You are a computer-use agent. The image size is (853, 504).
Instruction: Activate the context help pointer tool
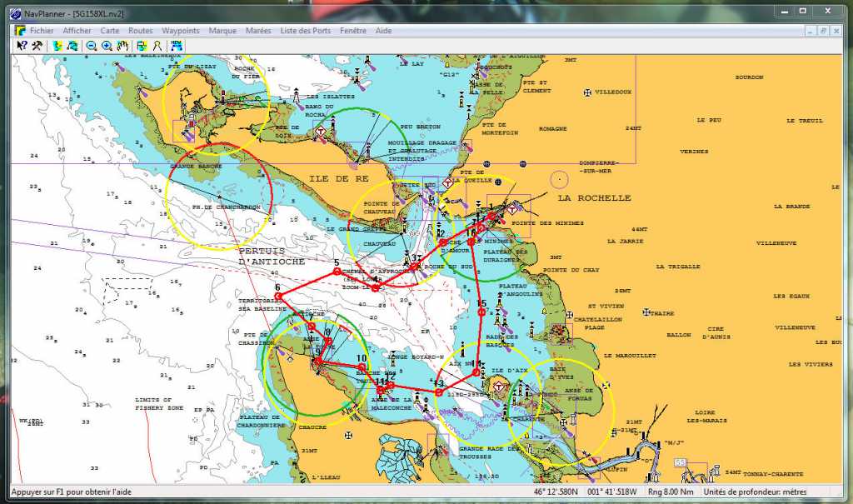(x=22, y=46)
